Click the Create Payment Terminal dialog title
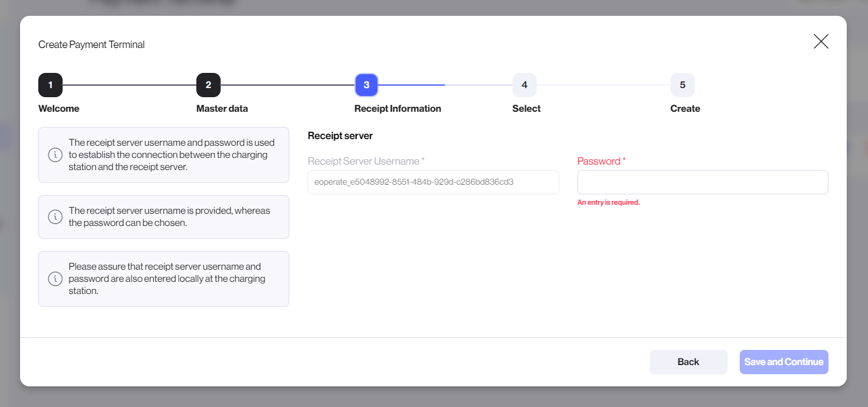This screenshot has height=407, width=868. pyautogui.click(x=91, y=44)
